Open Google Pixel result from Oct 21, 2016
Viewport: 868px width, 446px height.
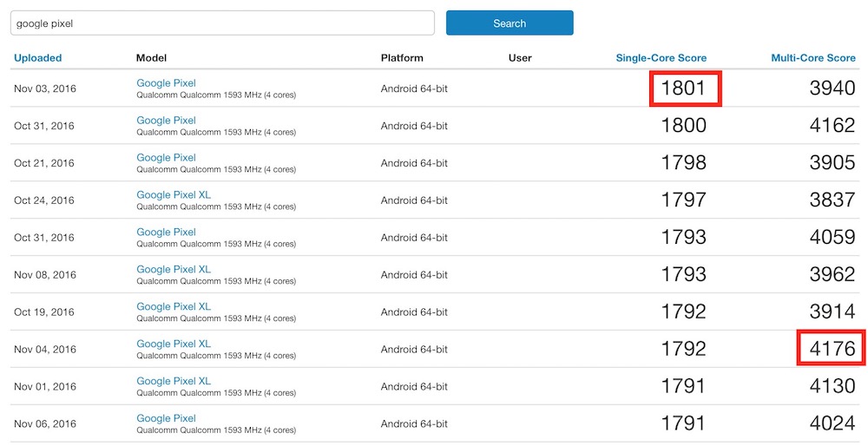click(166, 158)
